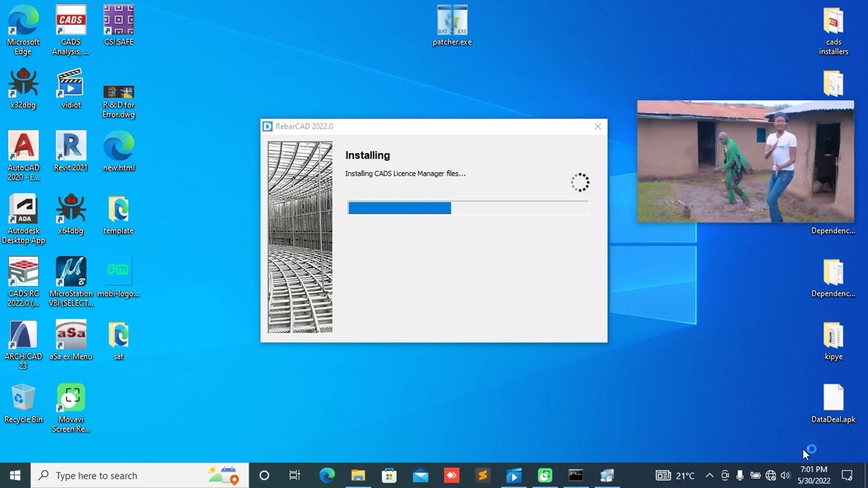Show hidden system tray icons
Image resolution: width=868 pixels, height=488 pixels.
(x=709, y=475)
